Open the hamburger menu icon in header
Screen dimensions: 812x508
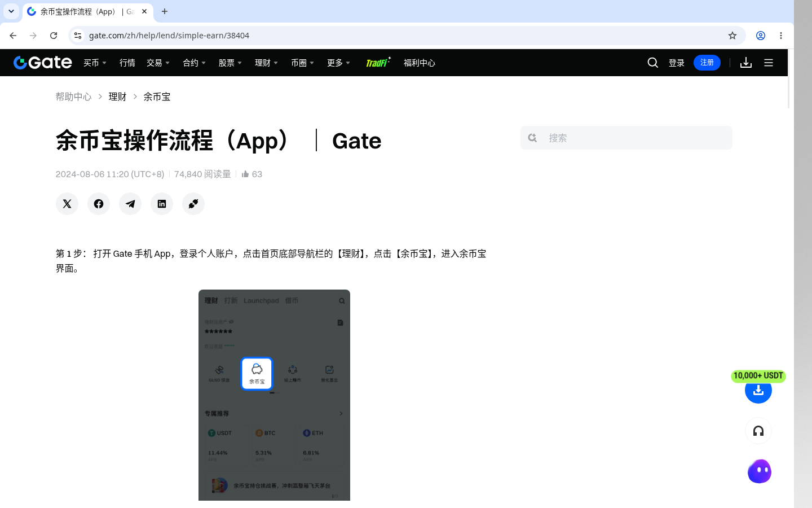769,63
